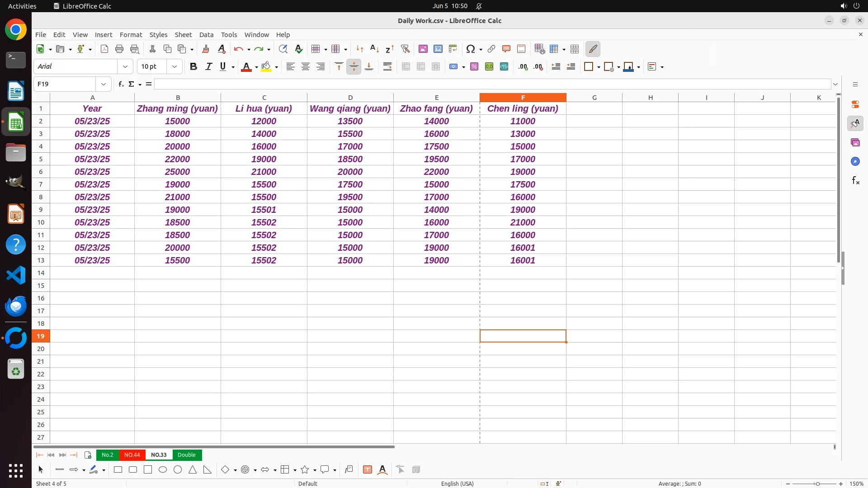Click the formula input line
Viewport: 868px width, 488px height.
tap(493, 84)
